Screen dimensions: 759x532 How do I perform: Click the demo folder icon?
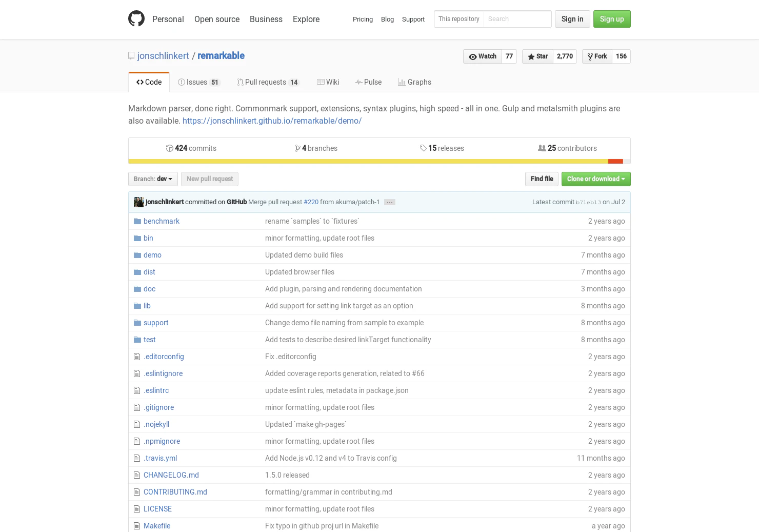pyautogui.click(x=137, y=255)
